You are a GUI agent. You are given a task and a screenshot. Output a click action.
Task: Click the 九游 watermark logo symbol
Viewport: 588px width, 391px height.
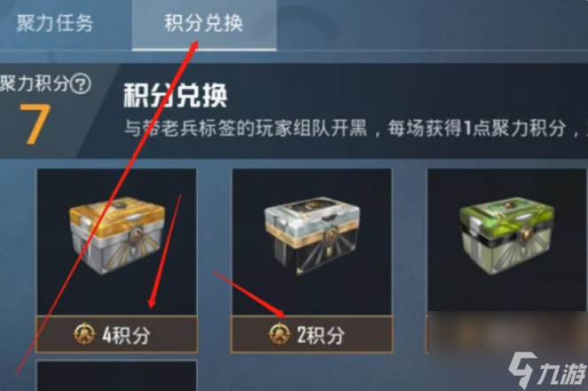(x=522, y=370)
